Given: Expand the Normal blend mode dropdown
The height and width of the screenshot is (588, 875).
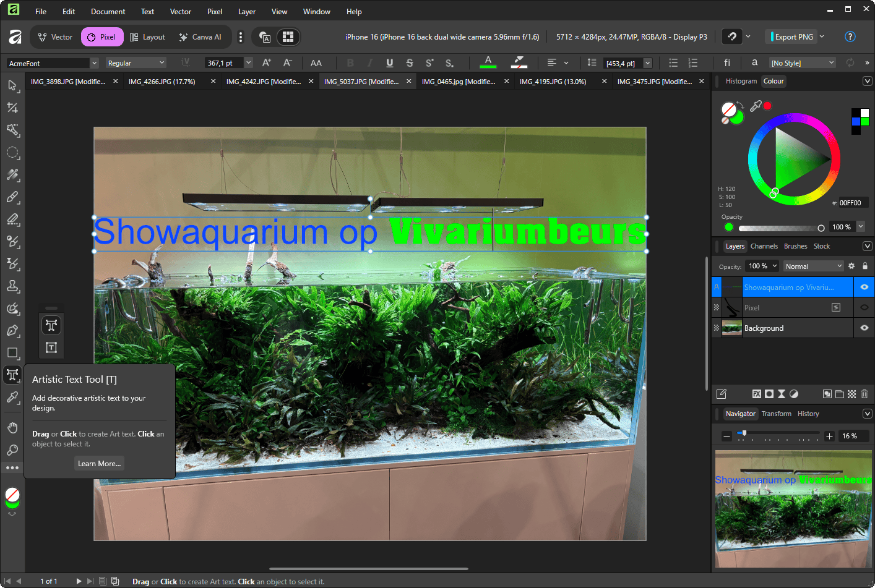Looking at the screenshot, I should pyautogui.click(x=813, y=266).
